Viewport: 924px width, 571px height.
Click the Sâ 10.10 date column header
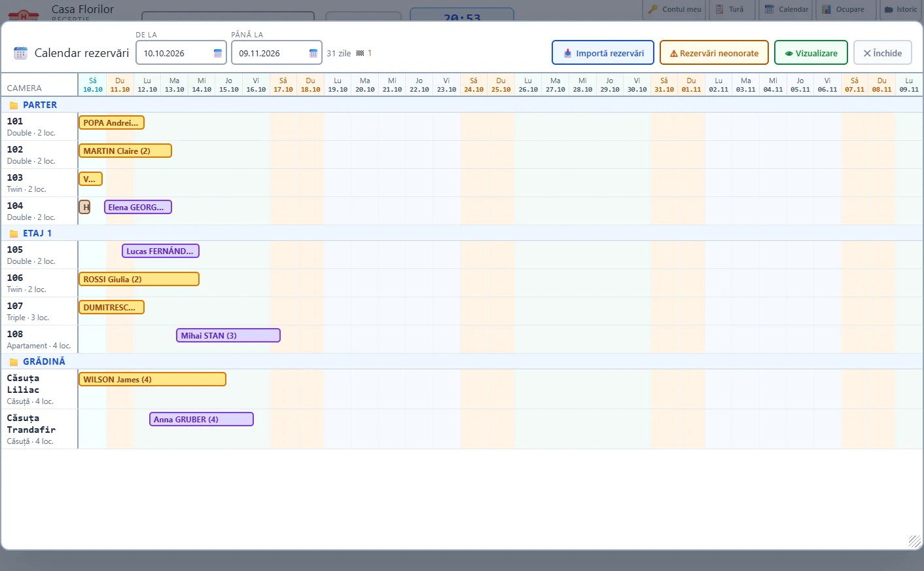[93, 85]
